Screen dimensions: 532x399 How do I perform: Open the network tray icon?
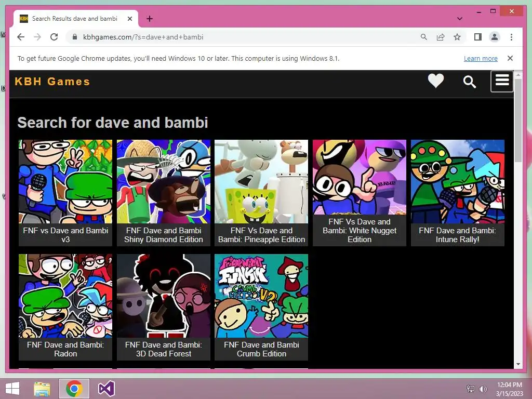(471, 389)
